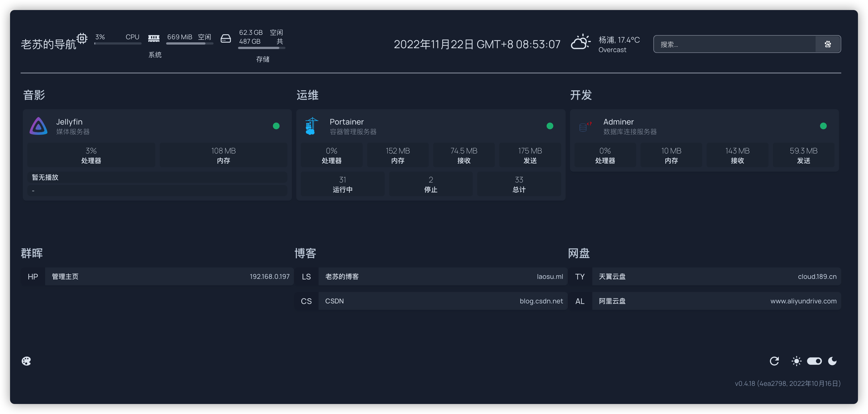Click the memory usage progress bar

[189, 43]
